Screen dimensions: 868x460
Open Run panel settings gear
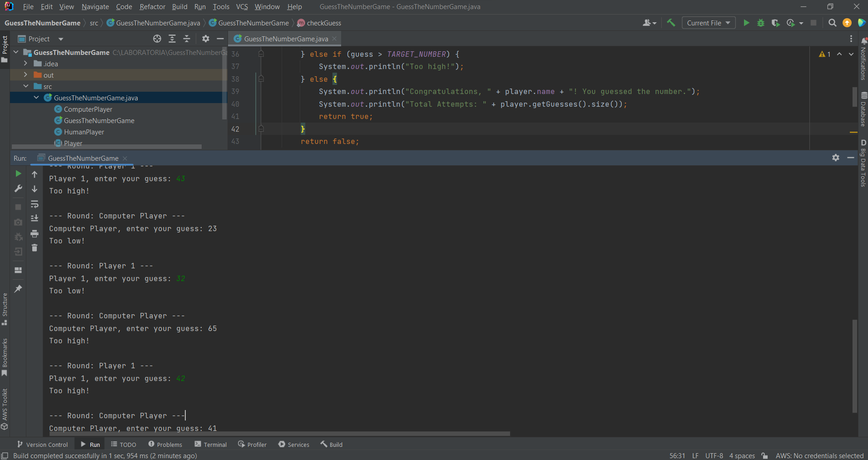coord(836,158)
